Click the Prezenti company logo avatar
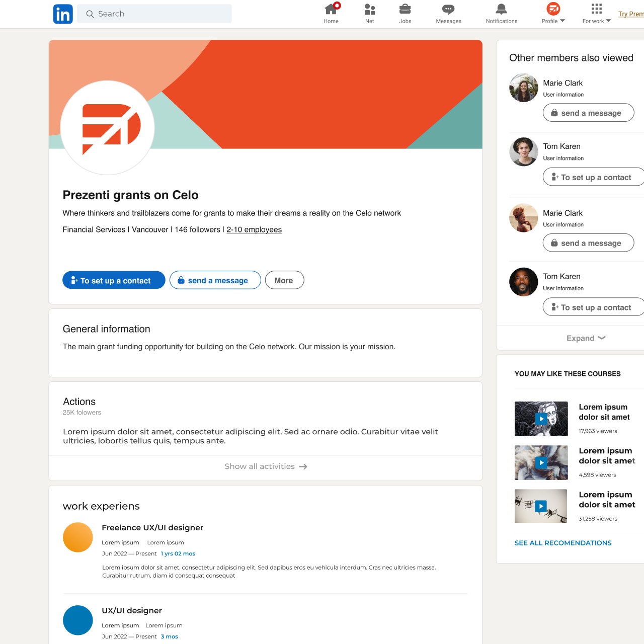 coord(107,128)
